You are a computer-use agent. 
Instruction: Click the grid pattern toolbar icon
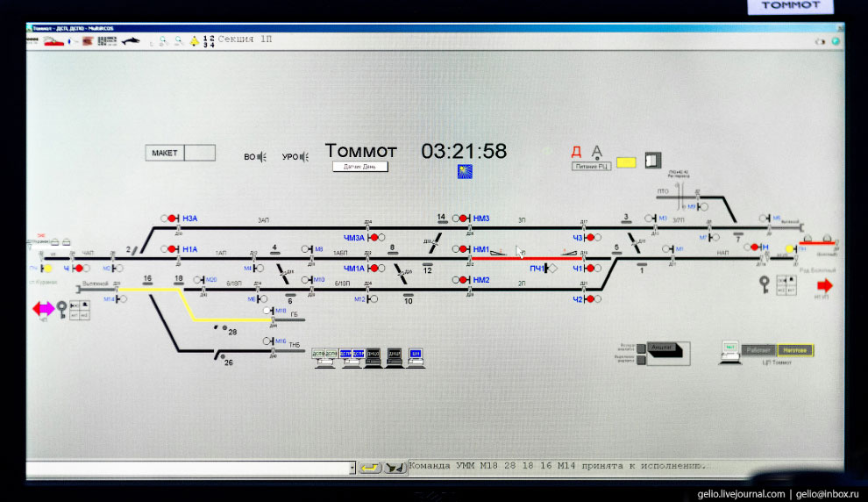(x=107, y=41)
